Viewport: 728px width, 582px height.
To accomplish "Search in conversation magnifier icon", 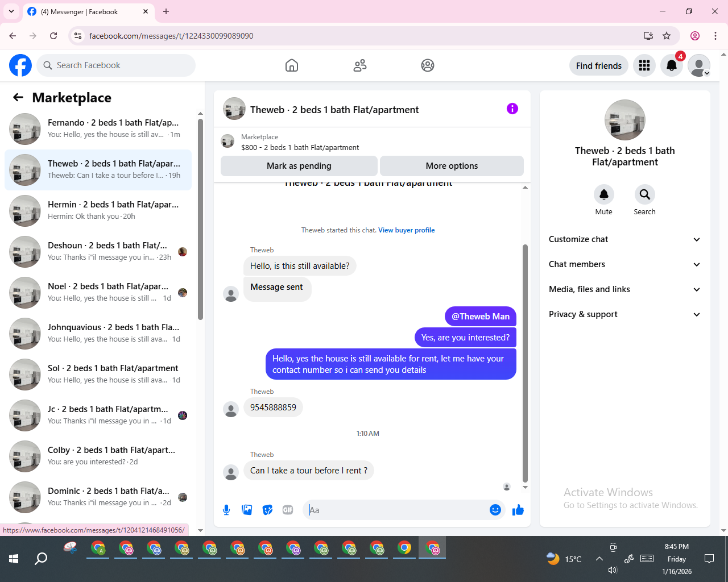I will pos(645,194).
